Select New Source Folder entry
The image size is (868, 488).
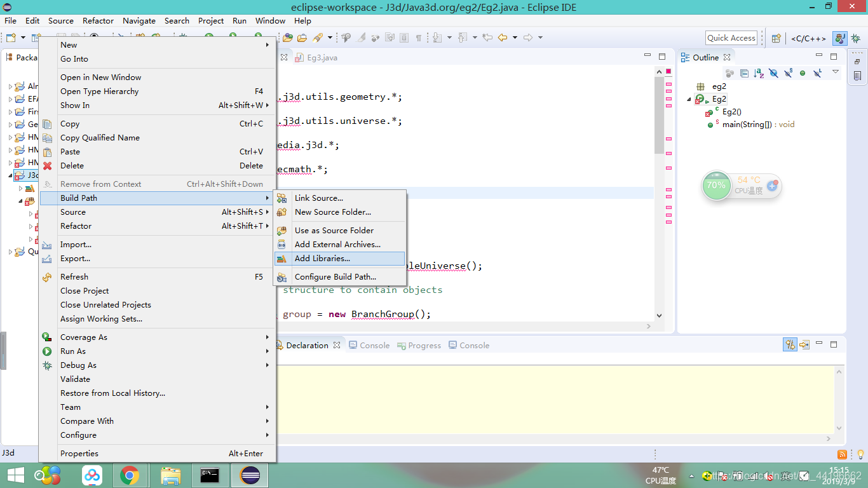[339, 212]
